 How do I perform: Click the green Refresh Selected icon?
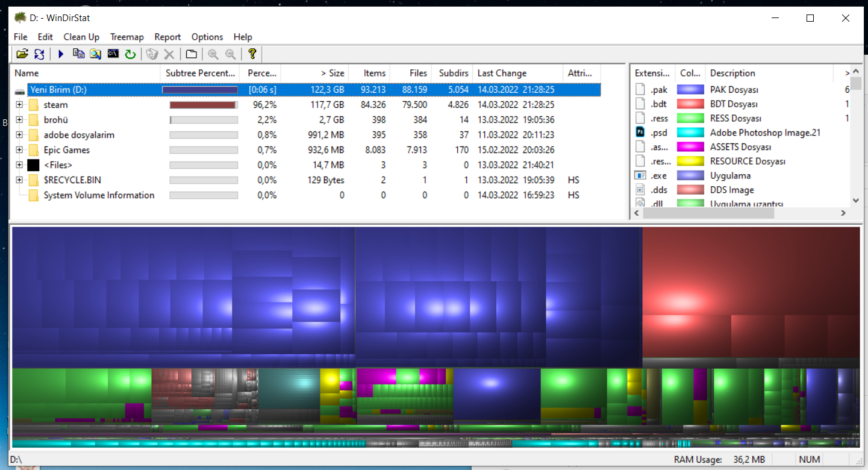click(130, 54)
